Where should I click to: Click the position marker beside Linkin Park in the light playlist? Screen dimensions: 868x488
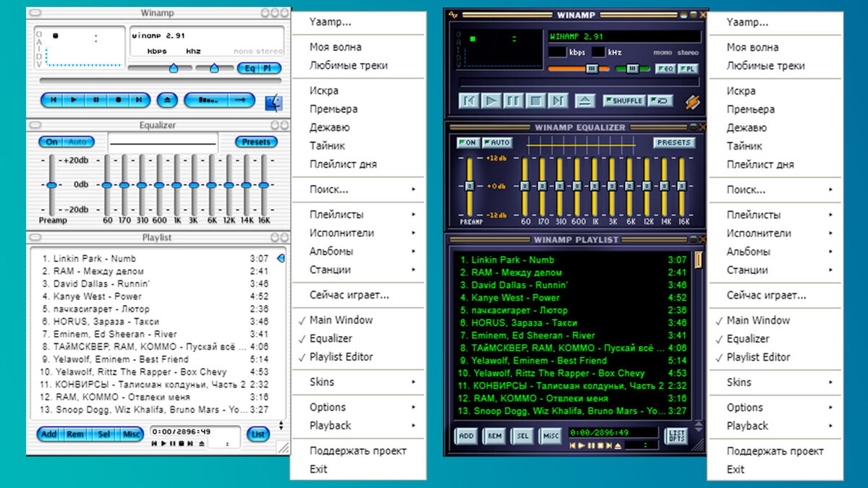pyautogui.click(x=281, y=258)
